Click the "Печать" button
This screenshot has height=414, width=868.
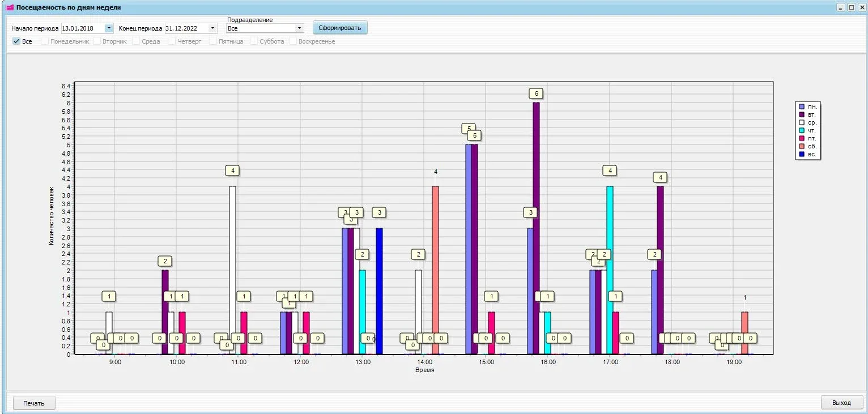34,403
